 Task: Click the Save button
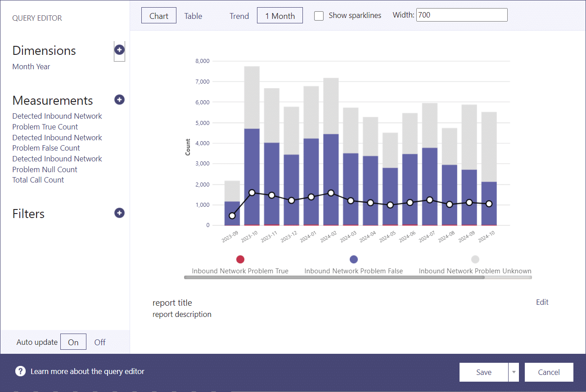(483, 372)
